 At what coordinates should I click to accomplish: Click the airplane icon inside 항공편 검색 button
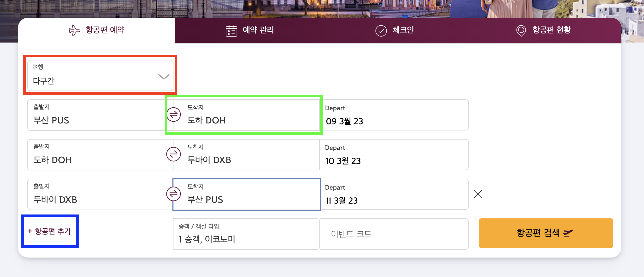pos(567,233)
